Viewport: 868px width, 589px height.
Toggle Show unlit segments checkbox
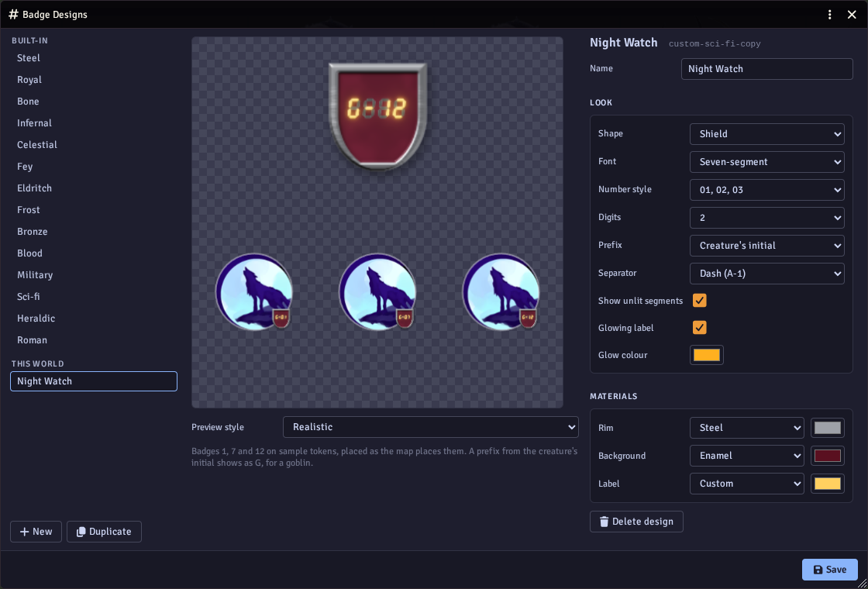coord(700,301)
